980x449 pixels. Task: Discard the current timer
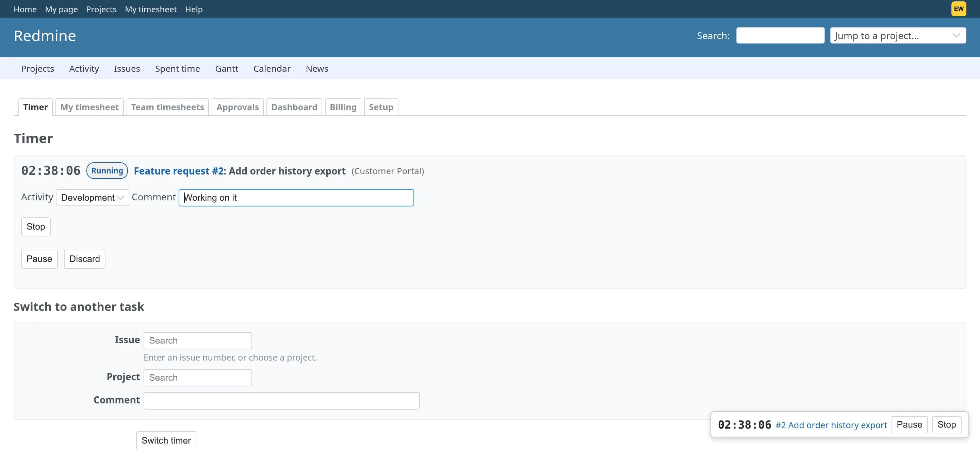click(x=84, y=259)
